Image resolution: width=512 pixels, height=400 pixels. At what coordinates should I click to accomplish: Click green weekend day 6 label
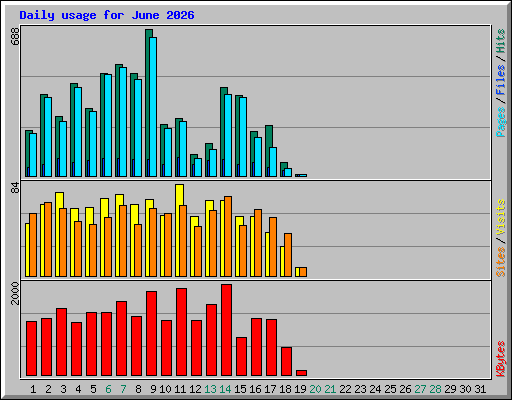tap(108, 389)
